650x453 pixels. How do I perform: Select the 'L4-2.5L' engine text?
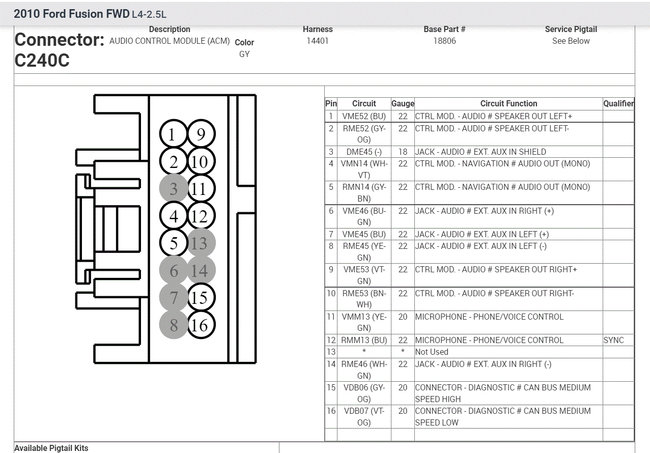pyautogui.click(x=149, y=15)
